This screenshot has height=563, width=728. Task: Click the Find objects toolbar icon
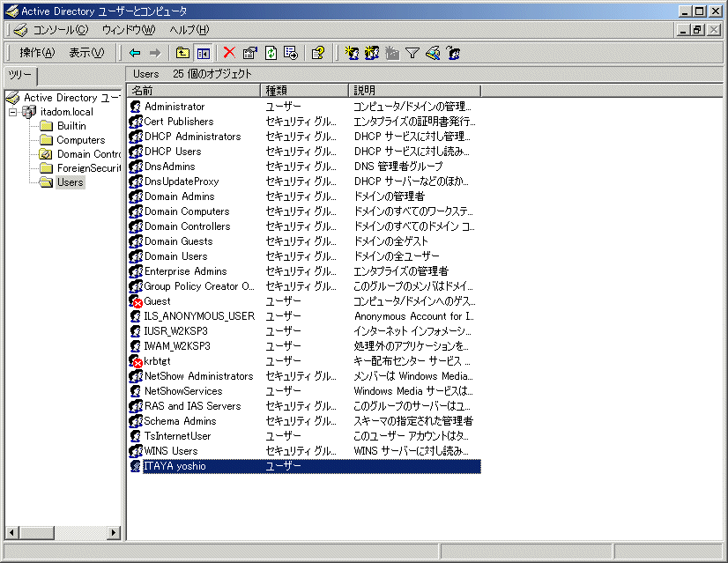coord(433,53)
